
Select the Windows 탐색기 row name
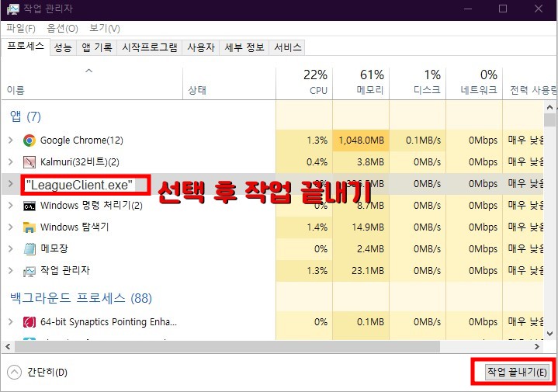(75, 227)
